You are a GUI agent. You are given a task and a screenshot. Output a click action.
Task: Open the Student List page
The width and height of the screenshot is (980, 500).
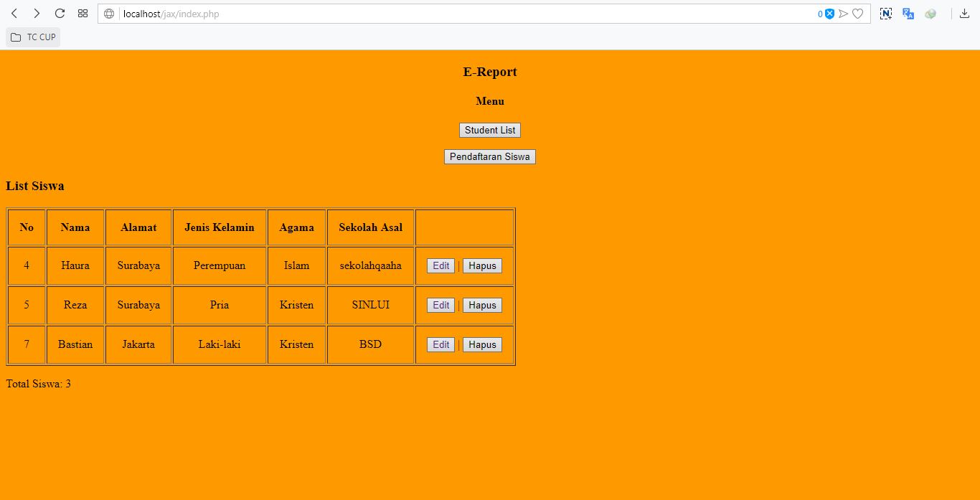tap(490, 130)
